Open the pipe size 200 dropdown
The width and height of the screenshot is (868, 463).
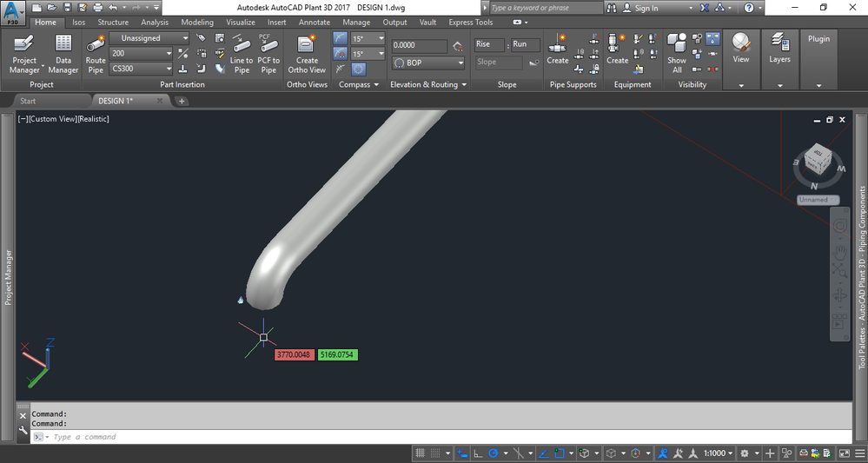pyautogui.click(x=141, y=53)
